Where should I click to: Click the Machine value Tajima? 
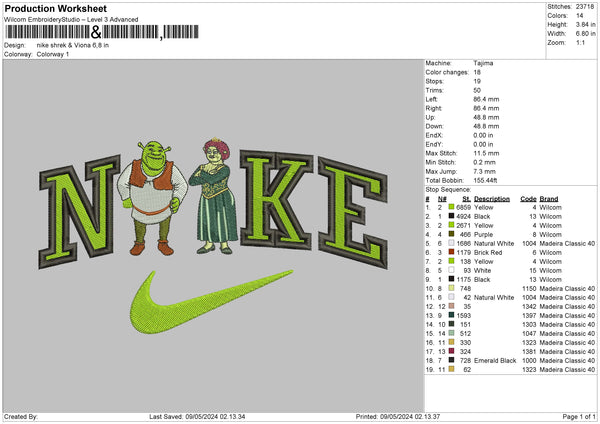(x=483, y=63)
